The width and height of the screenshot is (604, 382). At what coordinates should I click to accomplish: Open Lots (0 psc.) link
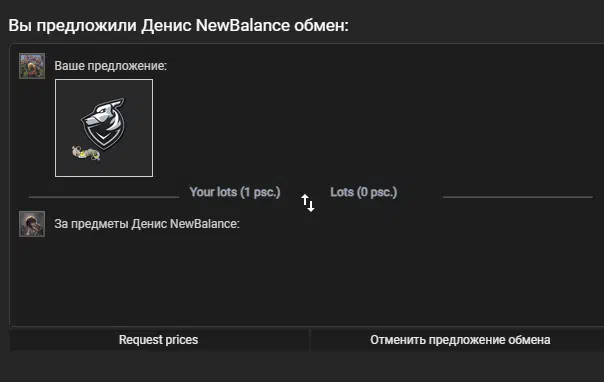364,192
